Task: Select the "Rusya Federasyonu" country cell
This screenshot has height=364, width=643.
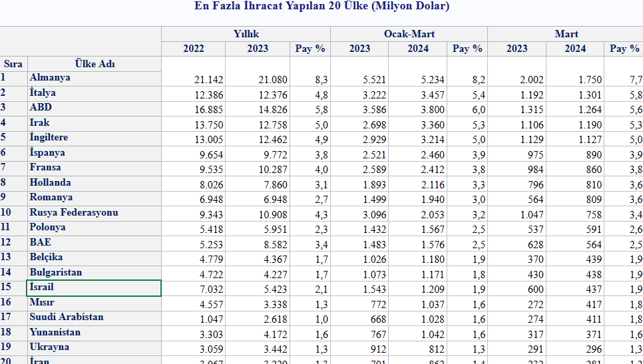Action: pos(73,213)
